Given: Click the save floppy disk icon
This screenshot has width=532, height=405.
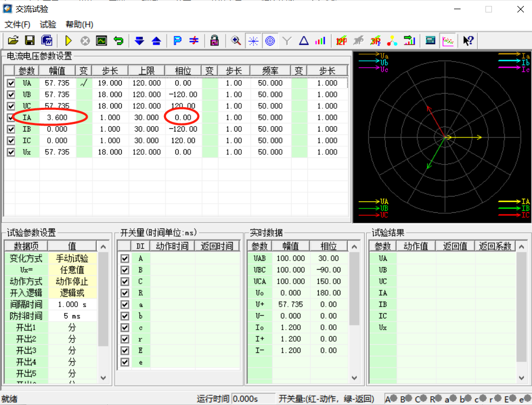Looking at the screenshot, I should [x=30, y=41].
